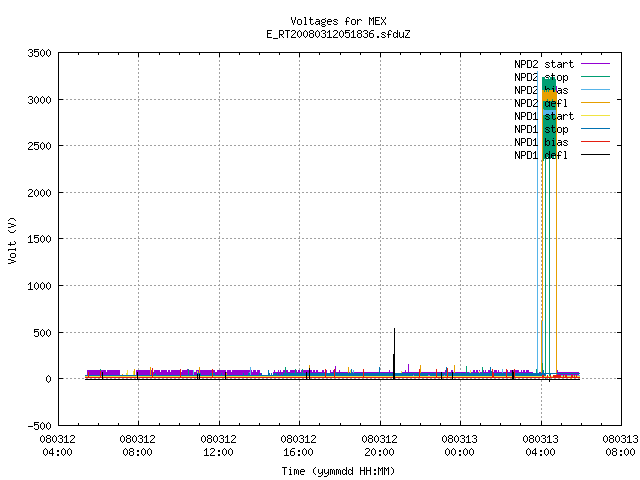640x480 pixels.
Task: Click the '080312 04:00' x-axis tick label
Action: click(58, 446)
